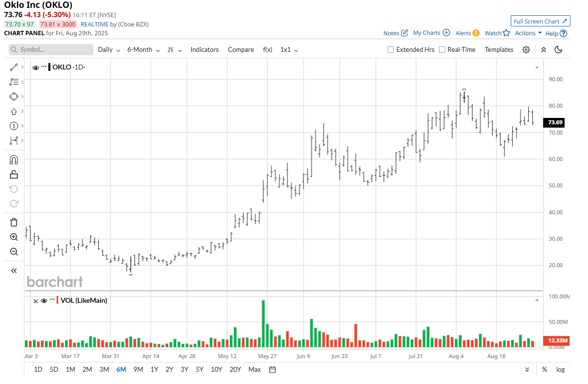
Task: Select the 3M time range
Action: coord(104,369)
